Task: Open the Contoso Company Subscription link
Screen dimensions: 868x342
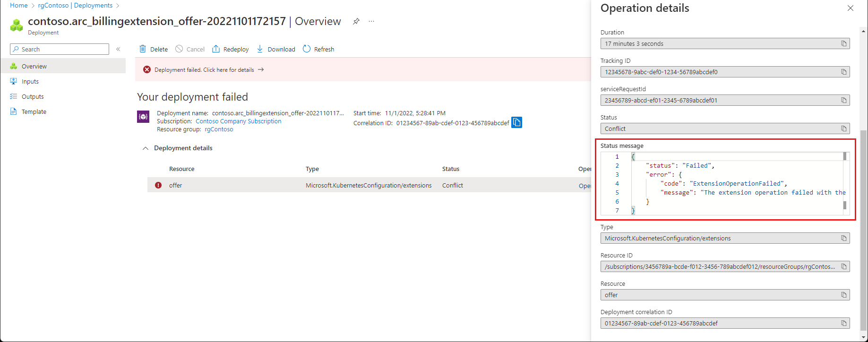Action: point(238,121)
